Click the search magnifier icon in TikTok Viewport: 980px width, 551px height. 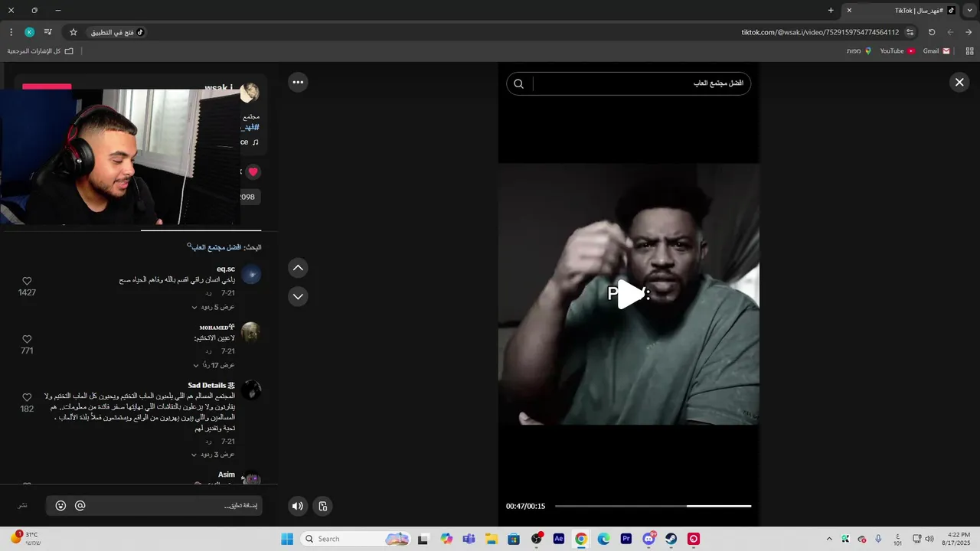tap(518, 84)
